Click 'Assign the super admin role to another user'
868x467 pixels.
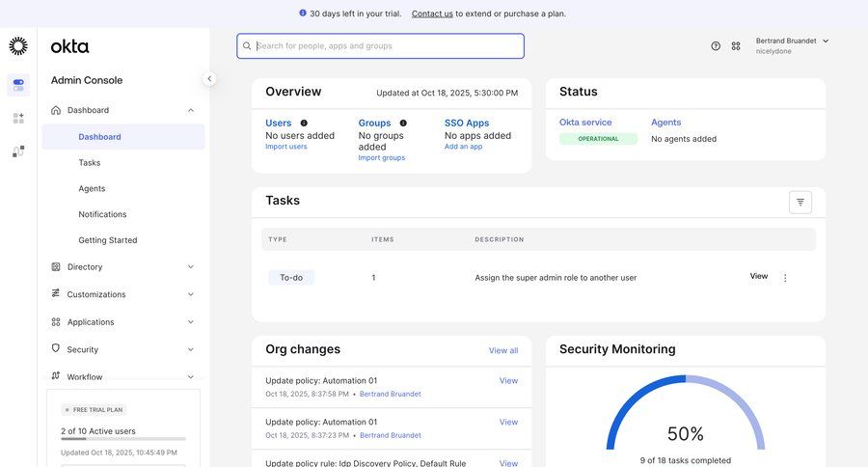(556, 278)
